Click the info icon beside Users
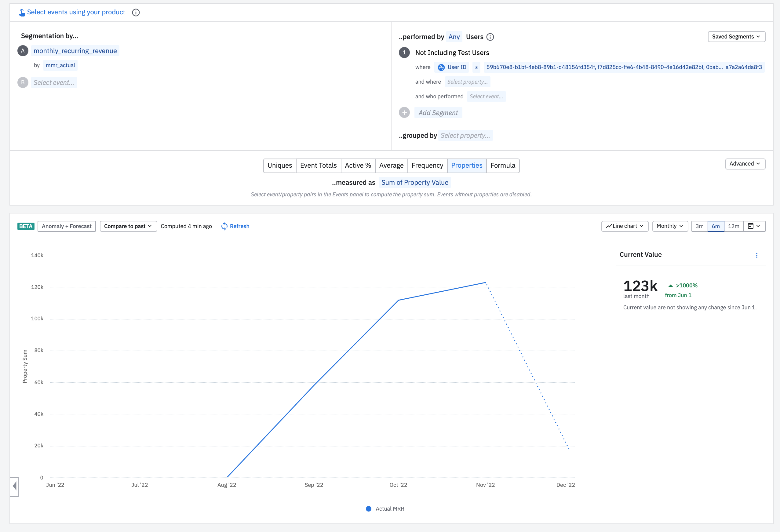 (490, 37)
